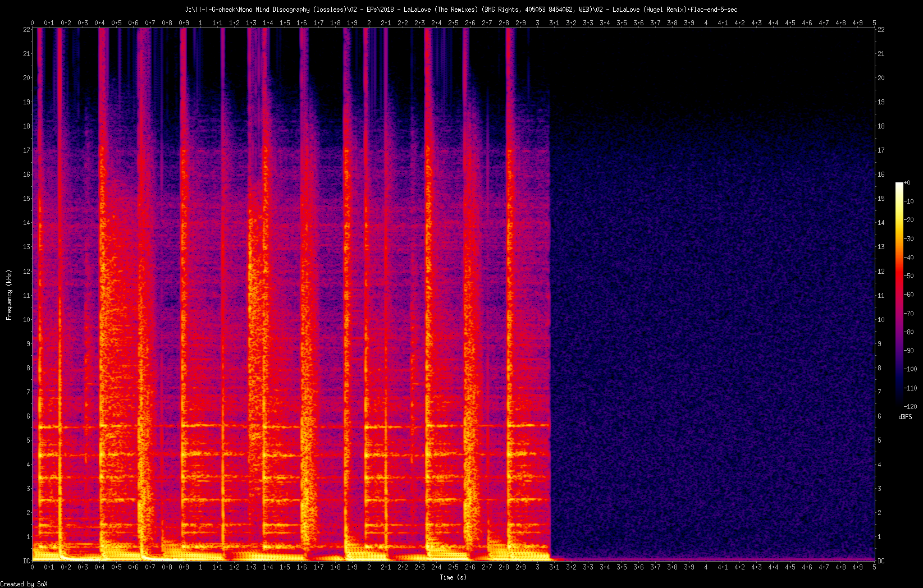Click the "-90" color scale value
The height and width of the screenshot is (588, 923).
click(909, 351)
